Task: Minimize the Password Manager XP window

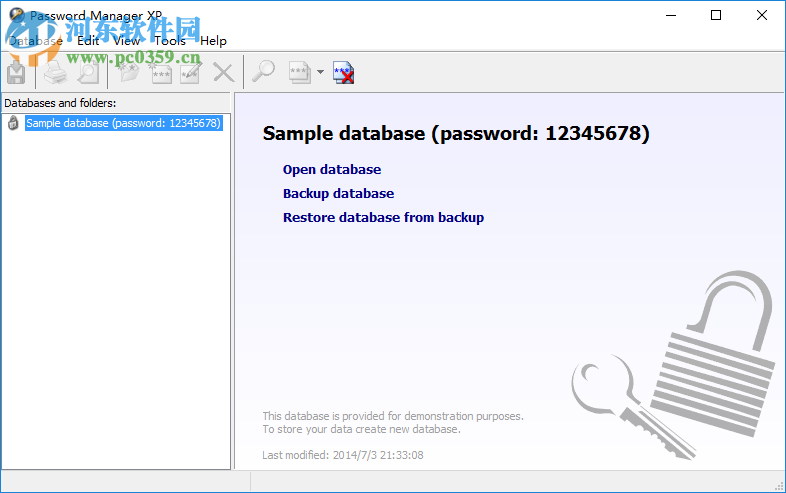Action: [x=671, y=16]
